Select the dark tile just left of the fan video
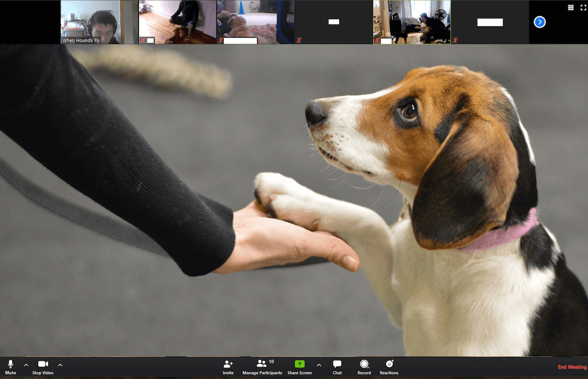 (334, 22)
